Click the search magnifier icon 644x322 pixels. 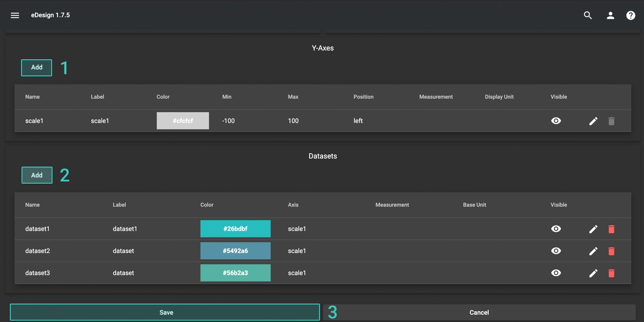tap(587, 15)
